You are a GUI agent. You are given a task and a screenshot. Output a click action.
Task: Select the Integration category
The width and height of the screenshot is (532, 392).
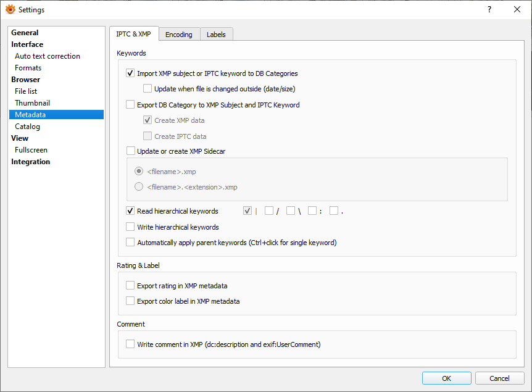[x=30, y=162]
